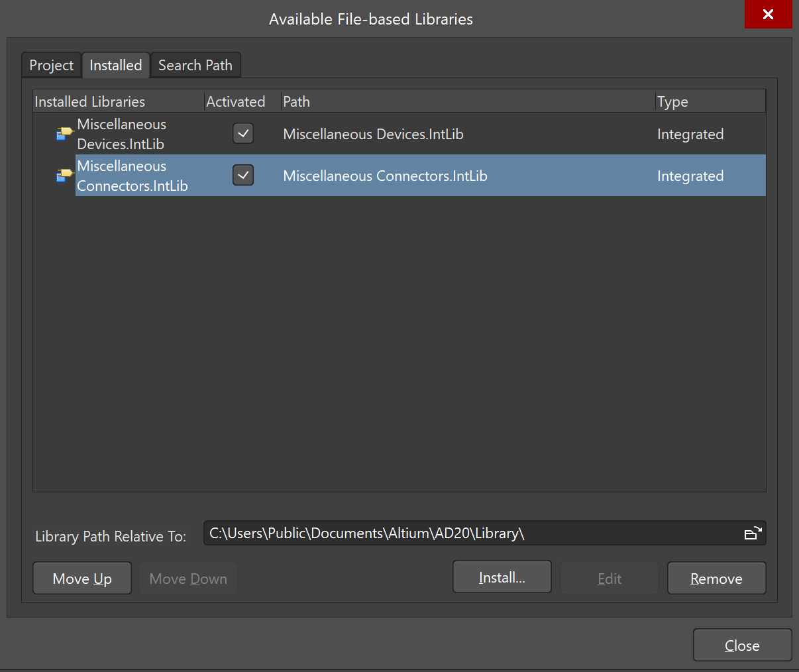
Task: Sort by Installed Libraries column header
Action: coord(119,101)
